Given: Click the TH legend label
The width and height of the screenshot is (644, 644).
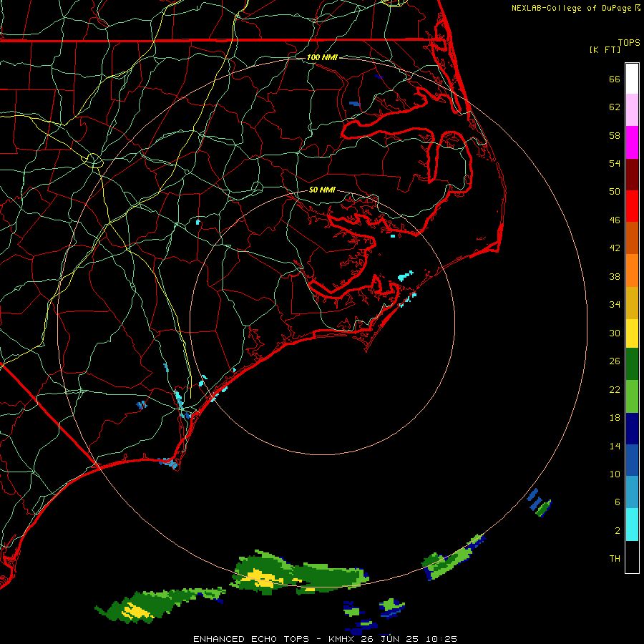Looking at the screenshot, I should tap(615, 558).
